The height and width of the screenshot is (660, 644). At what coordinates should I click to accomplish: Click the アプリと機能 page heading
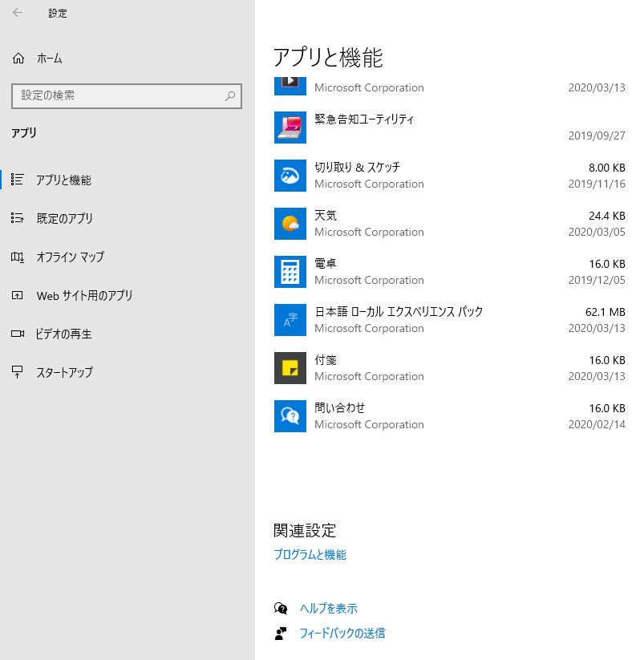point(328,57)
